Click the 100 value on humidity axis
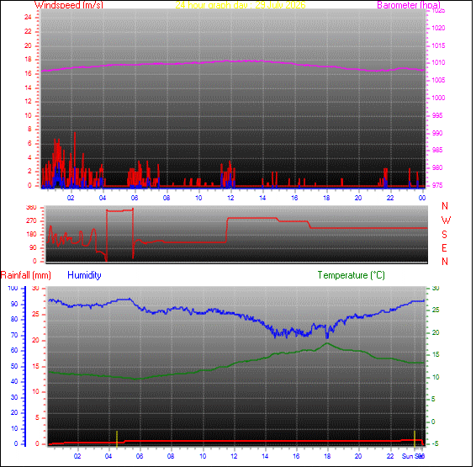 tap(13, 288)
